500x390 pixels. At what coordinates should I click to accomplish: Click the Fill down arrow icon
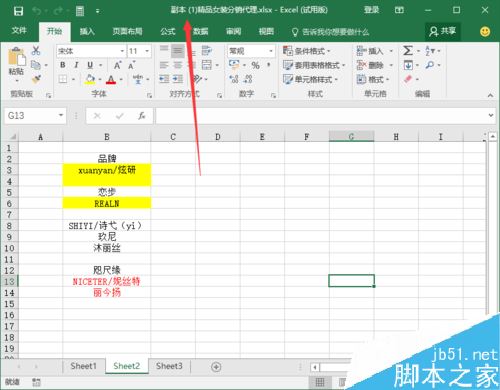pyautogui.click(x=408, y=65)
